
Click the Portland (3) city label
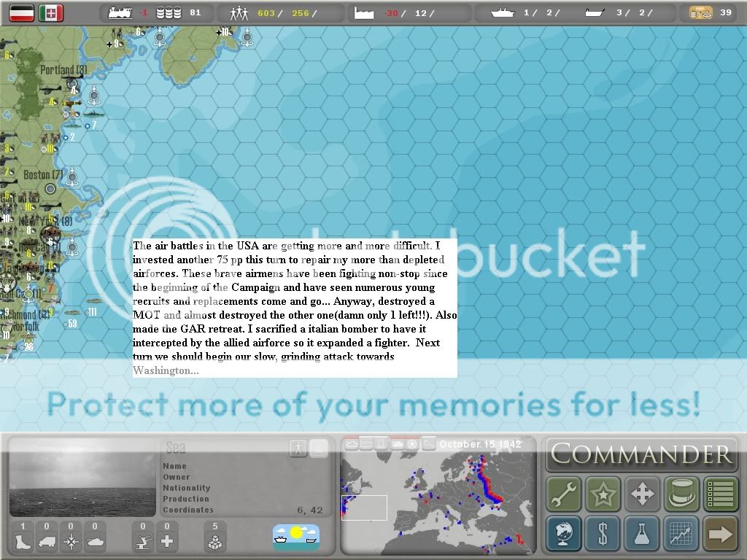tap(63, 70)
